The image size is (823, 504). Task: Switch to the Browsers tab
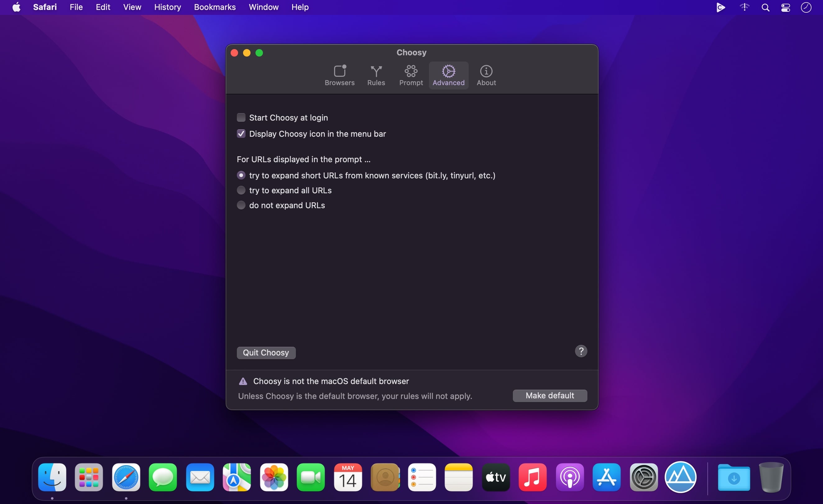tap(339, 76)
